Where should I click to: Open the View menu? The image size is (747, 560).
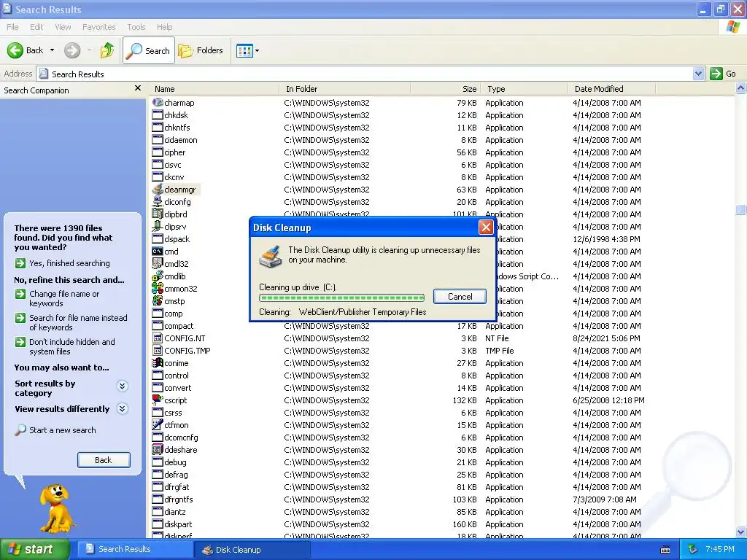[x=63, y=27]
